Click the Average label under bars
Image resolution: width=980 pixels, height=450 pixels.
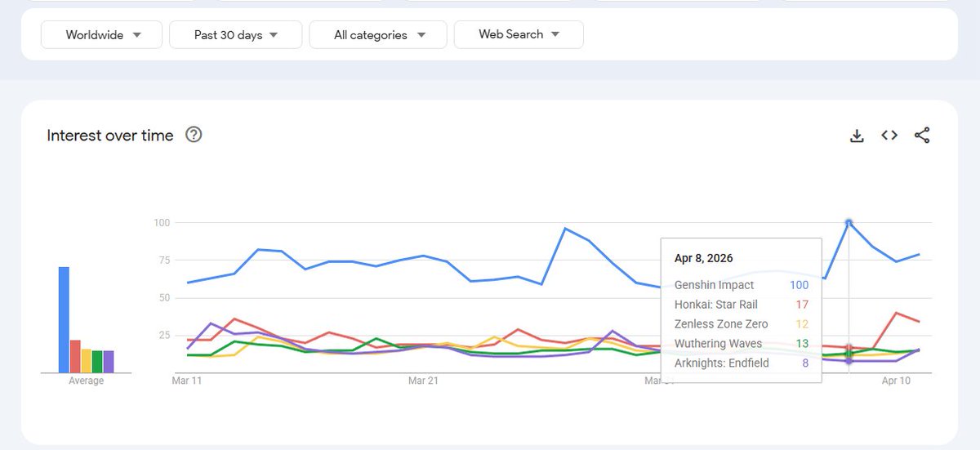[87, 381]
